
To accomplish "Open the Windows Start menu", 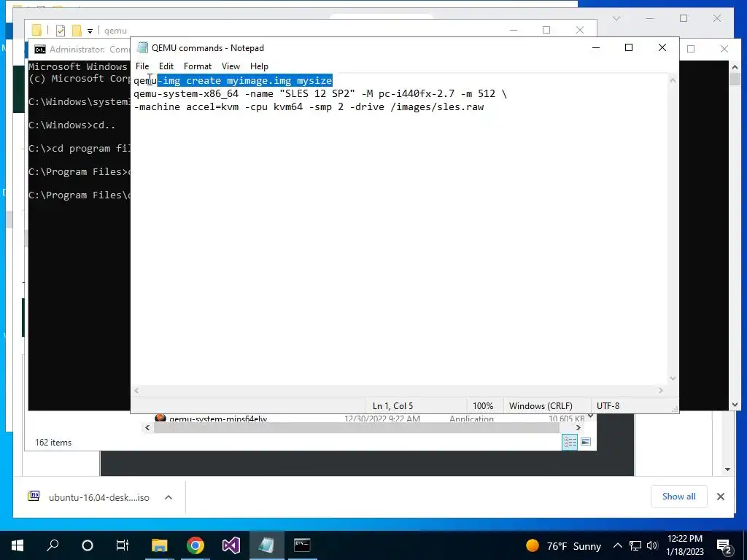I will pos(18,545).
